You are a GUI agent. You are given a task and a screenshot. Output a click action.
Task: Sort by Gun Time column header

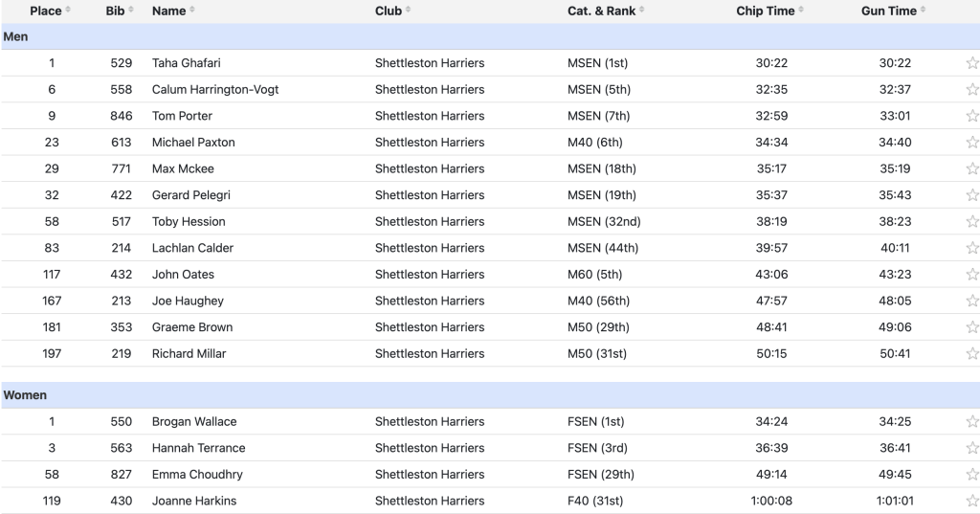point(894,11)
